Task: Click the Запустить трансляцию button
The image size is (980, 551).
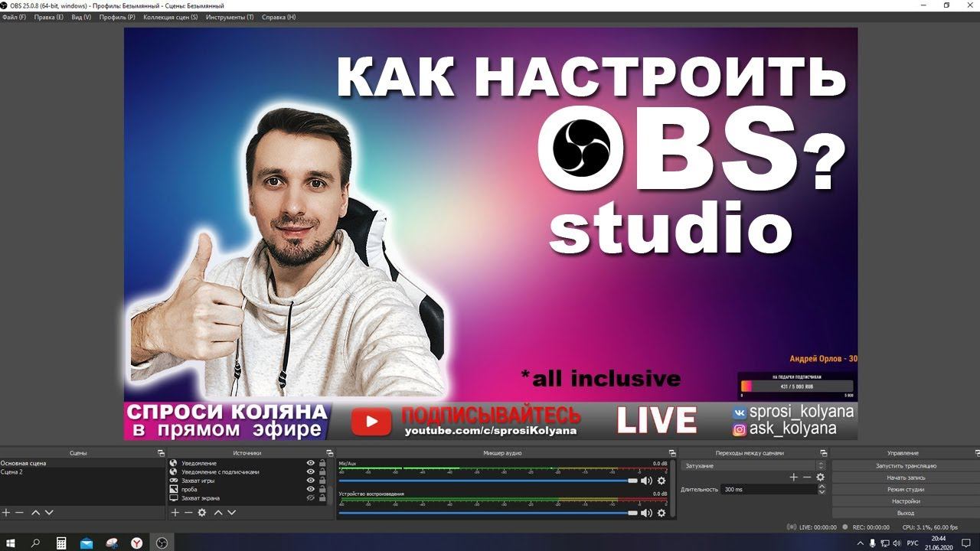Action: [906, 465]
